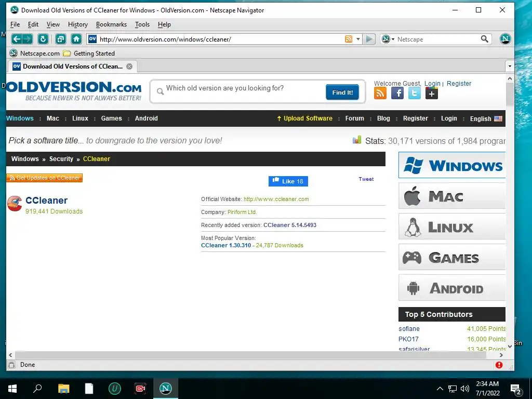Open the History menu
The image size is (532, 399).
pyautogui.click(x=78, y=24)
